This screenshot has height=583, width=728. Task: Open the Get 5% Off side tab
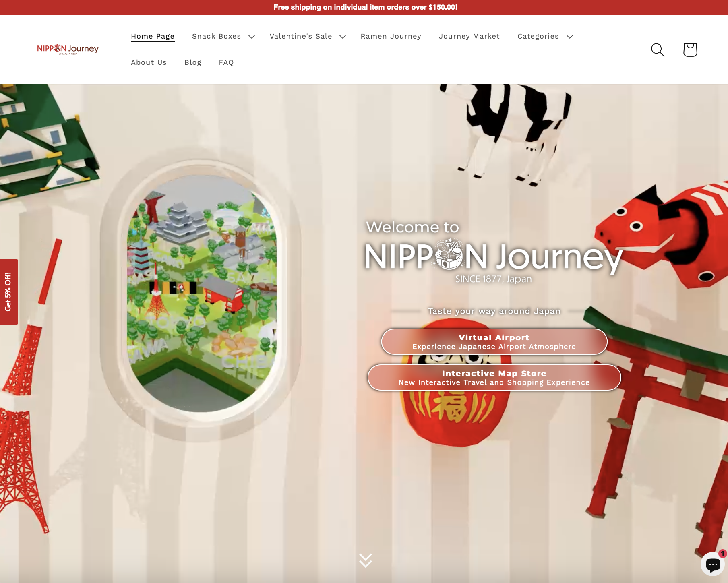(8, 292)
